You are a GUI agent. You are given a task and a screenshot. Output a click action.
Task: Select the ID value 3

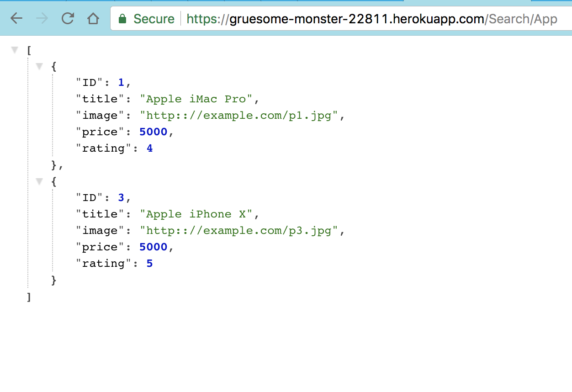[x=121, y=198]
